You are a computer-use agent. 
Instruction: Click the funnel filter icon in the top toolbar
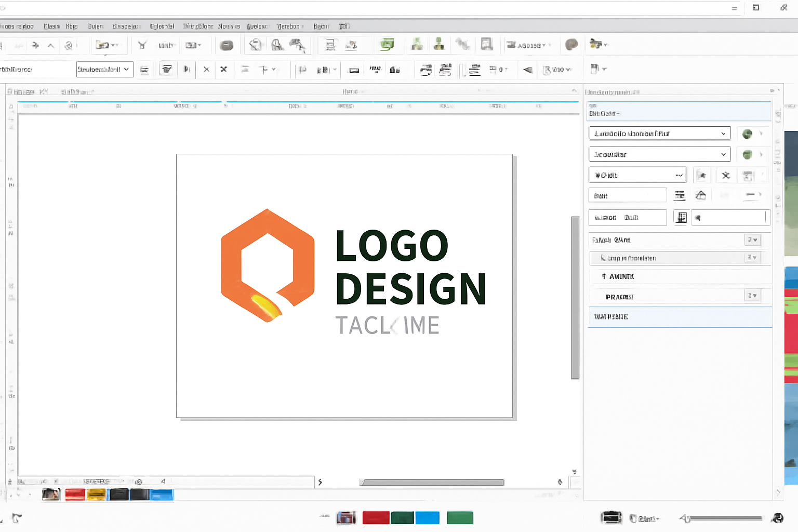[142, 45]
